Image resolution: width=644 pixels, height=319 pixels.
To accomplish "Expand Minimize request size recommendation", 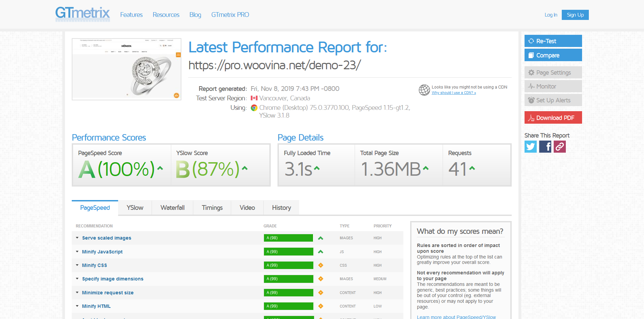I will click(x=77, y=293).
